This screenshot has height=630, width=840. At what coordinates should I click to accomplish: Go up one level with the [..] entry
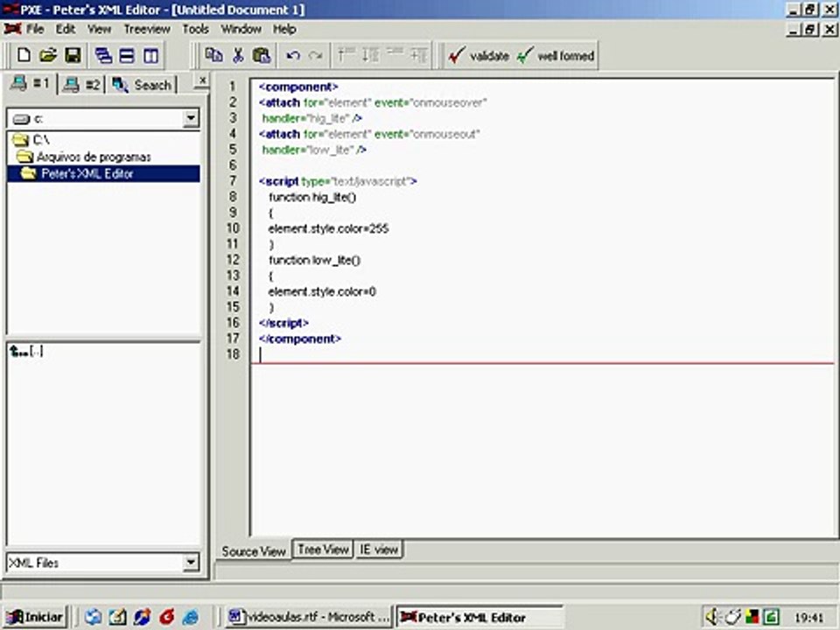point(26,352)
